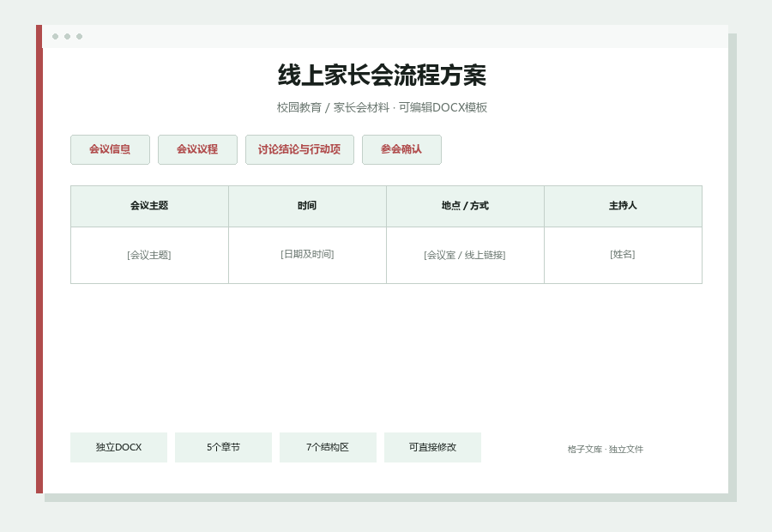Select the [日期及时间] placeholder cell
The height and width of the screenshot is (532, 772).
click(307, 255)
